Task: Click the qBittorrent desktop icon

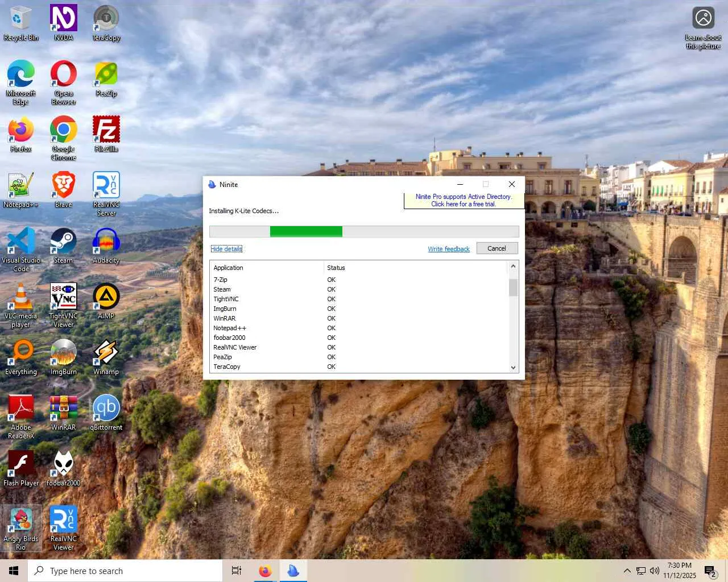Action: [106, 413]
